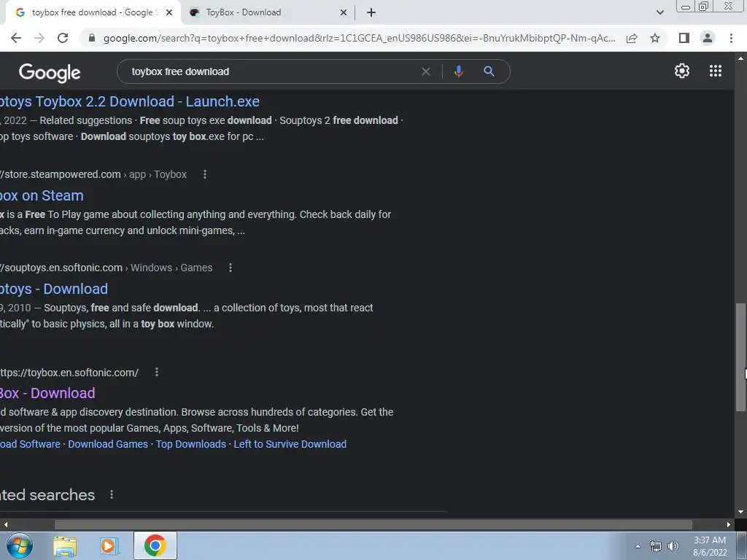Click the horizontal scrollbar thumb
747x560 pixels.
pyautogui.click(x=373, y=525)
